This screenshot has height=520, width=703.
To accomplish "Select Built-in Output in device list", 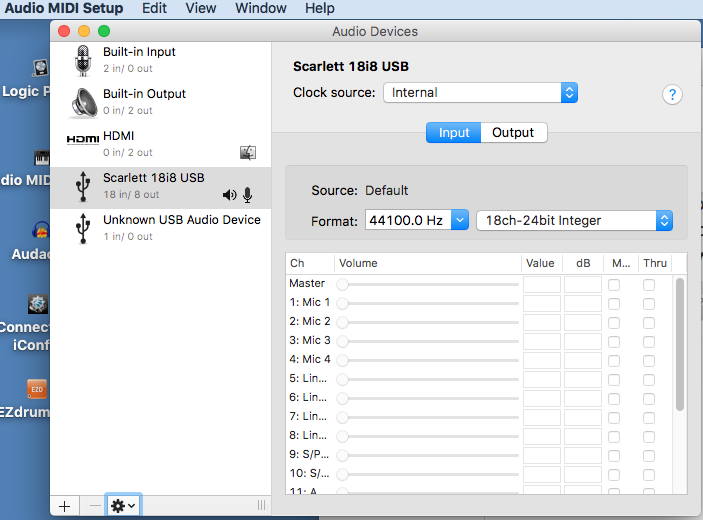I will (x=161, y=102).
